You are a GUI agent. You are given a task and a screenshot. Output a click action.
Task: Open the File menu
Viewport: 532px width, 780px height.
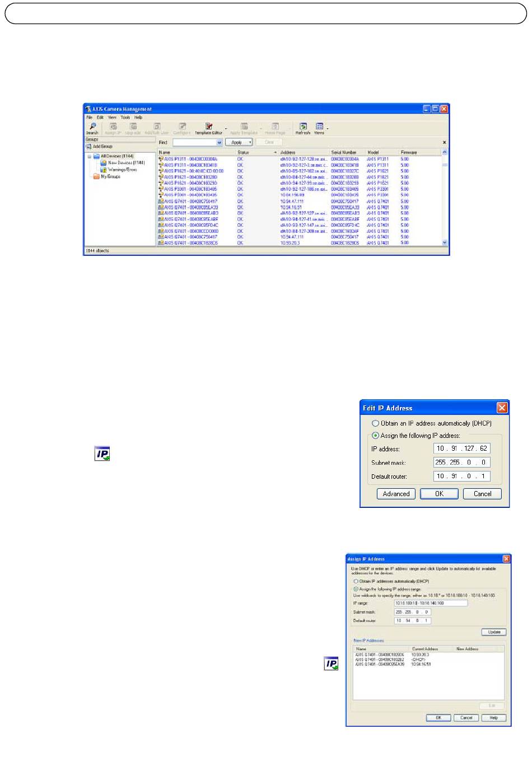(x=90, y=118)
